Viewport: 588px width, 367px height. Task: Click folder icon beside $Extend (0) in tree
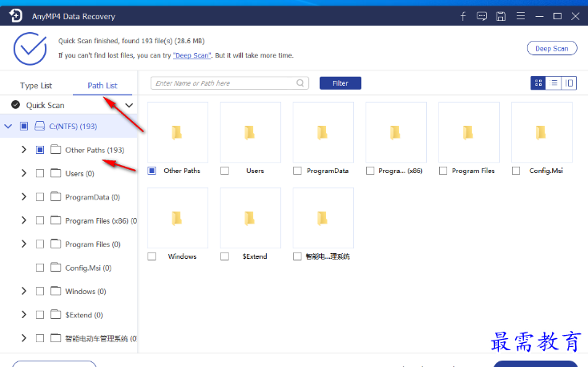[x=55, y=314]
